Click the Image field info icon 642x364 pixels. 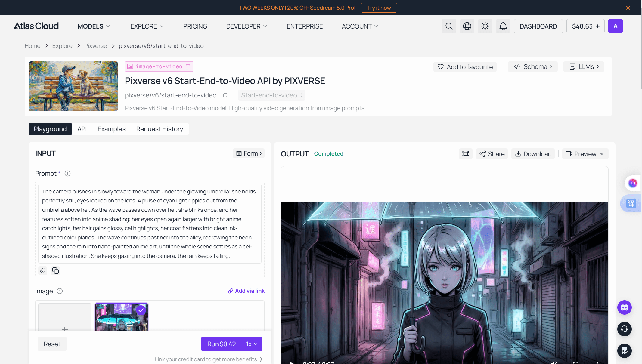[60, 291]
